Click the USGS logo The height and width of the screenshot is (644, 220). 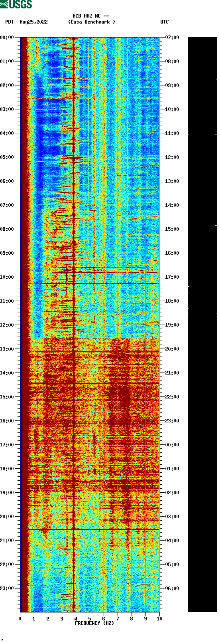pos(16,4)
